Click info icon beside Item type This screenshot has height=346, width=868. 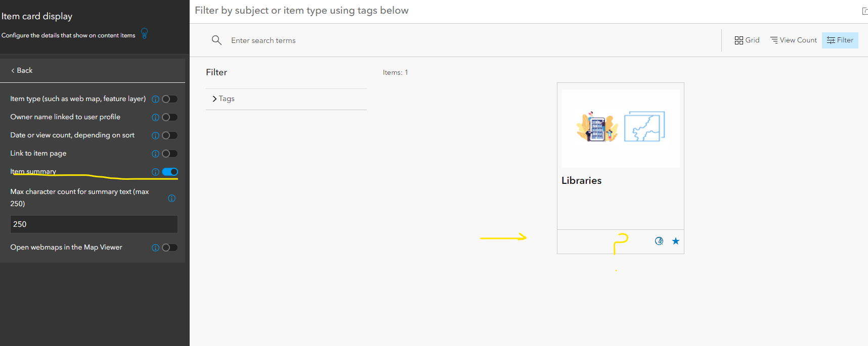[x=155, y=100]
